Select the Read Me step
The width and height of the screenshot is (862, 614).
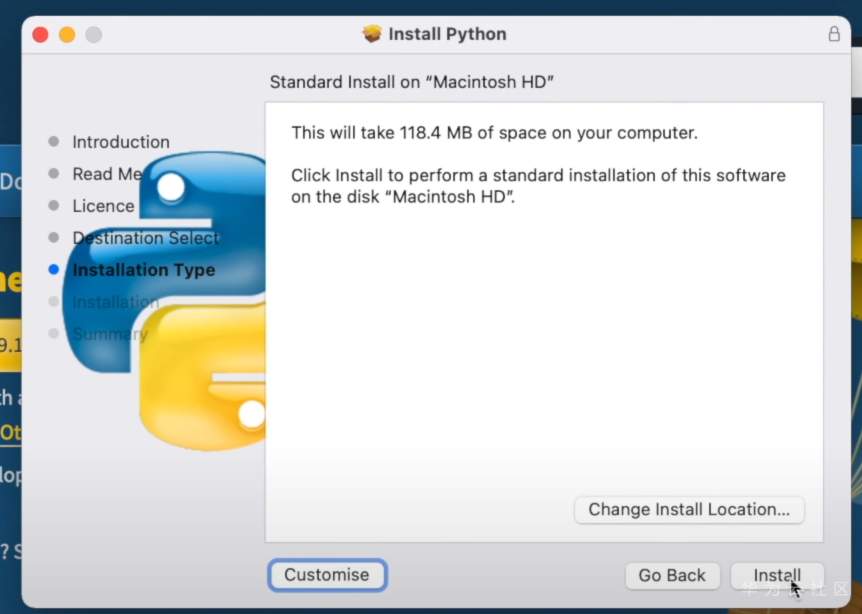(106, 174)
